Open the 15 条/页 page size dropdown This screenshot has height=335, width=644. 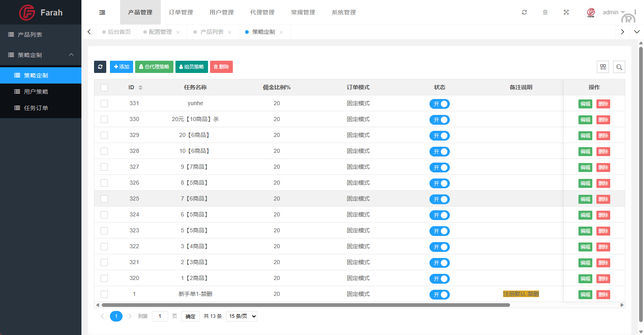coord(241,316)
